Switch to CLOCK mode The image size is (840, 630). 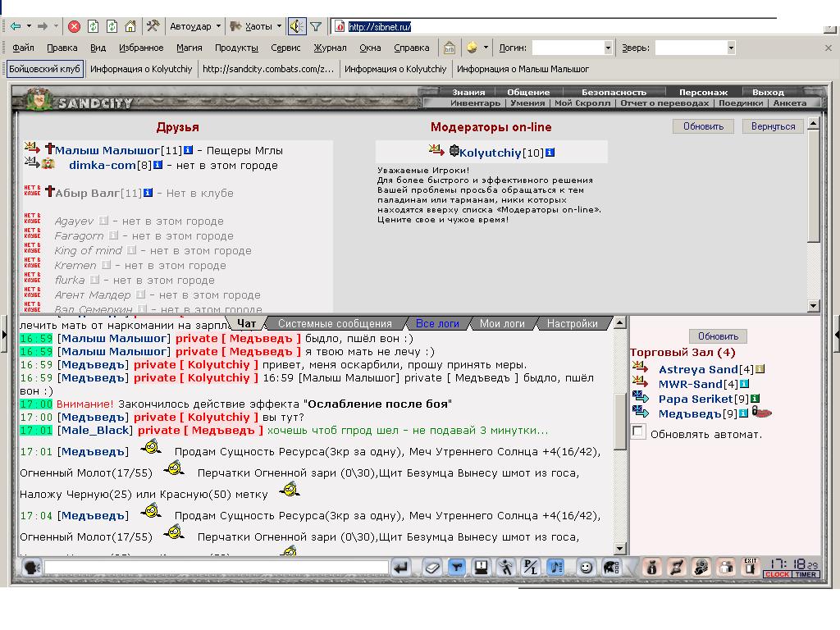pos(778,574)
